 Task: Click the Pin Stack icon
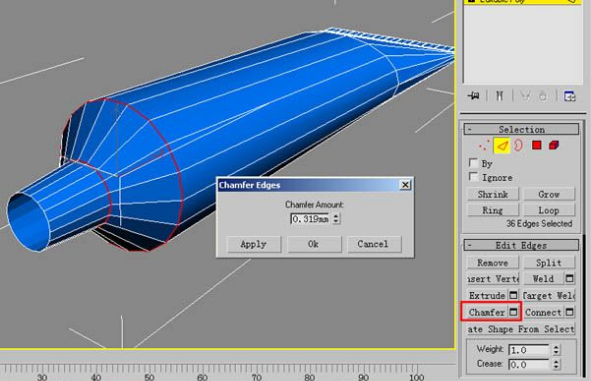473,96
